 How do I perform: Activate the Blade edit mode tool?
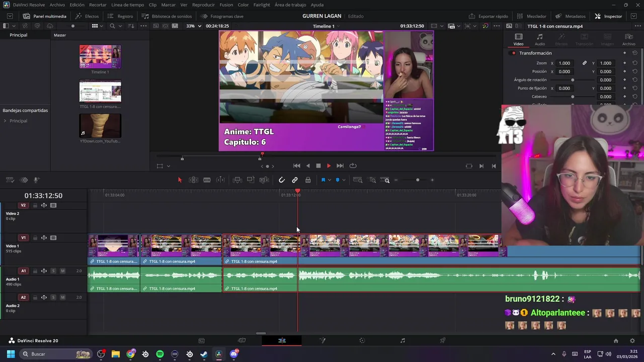pos(207,180)
